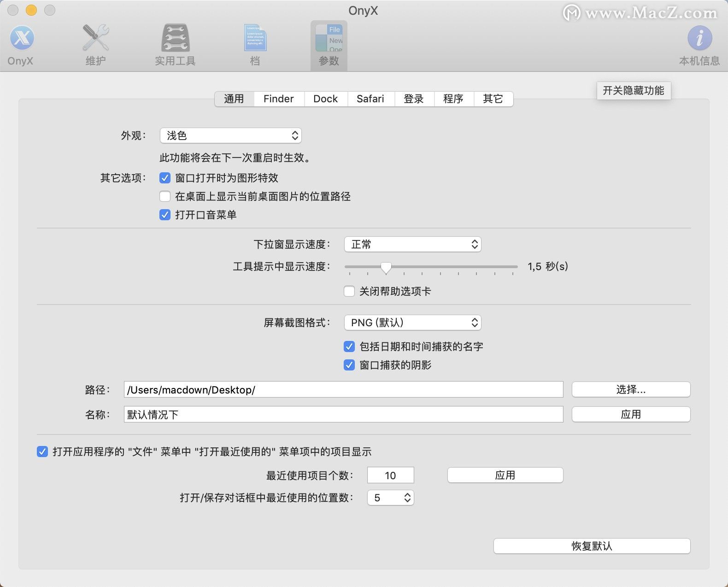Open the 档 files icon
Viewport: 728px width, 587px height.
point(255,45)
